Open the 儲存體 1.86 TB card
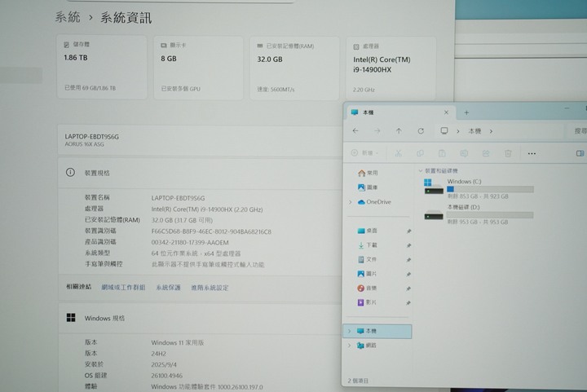 [102, 68]
